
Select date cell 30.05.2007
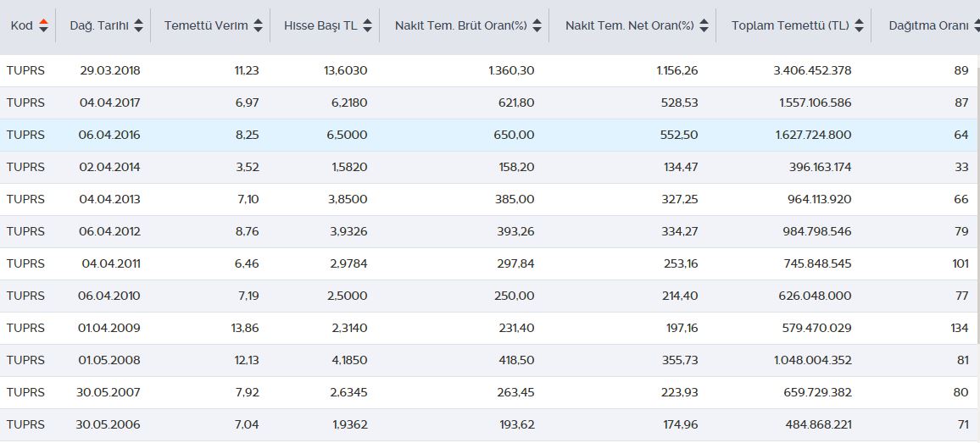click(x=109, y=392)
